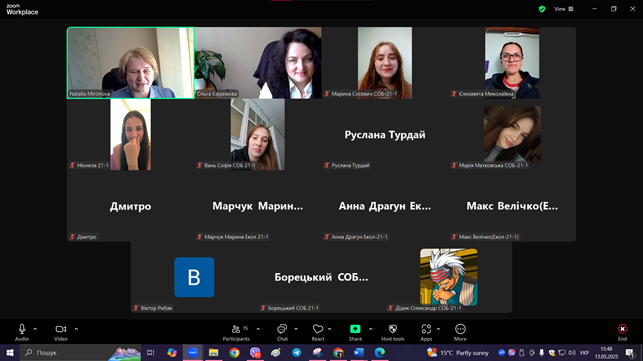Expand the Participants options arrow
The width and height of the screenshot is (643, 361).
[258, 329]
